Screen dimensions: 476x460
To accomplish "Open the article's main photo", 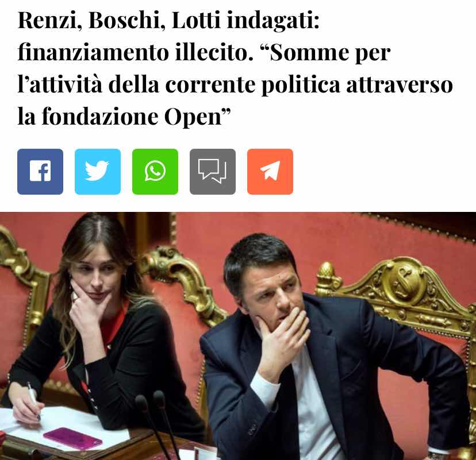I will [238, 336].
